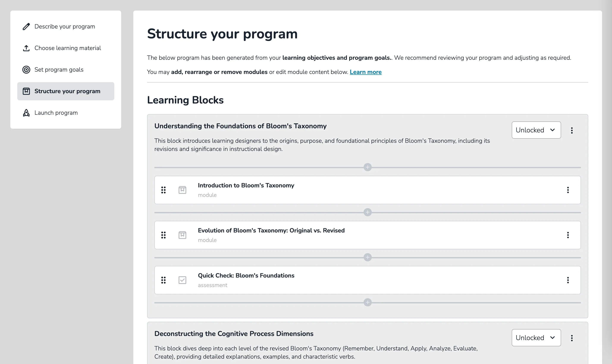The width and height of the screenshot is (612, 364).
Task: Open block options for Deconstructing the Cognitive Process block
Action: point(572,338)
